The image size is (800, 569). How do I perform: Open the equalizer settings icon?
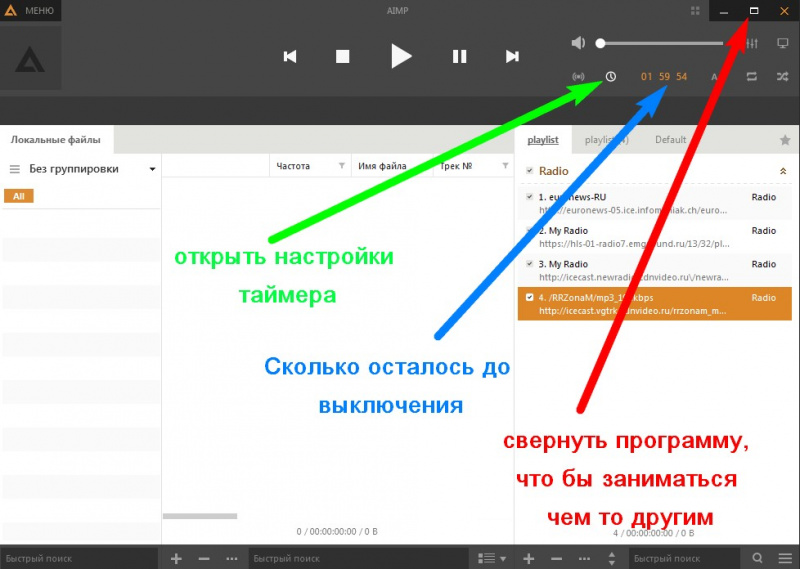pos(754,43)
